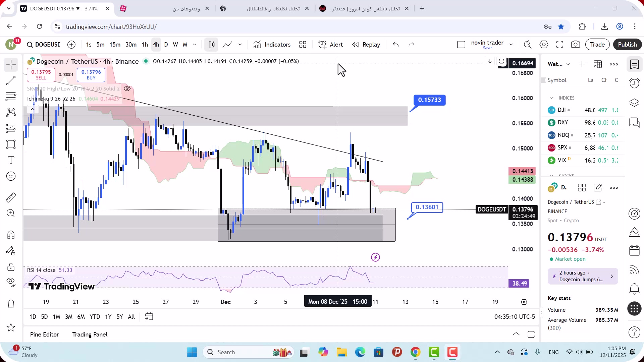The image size is (644, 362).
Task: Open the Trading Panel tab
Action: coord(90,335)
